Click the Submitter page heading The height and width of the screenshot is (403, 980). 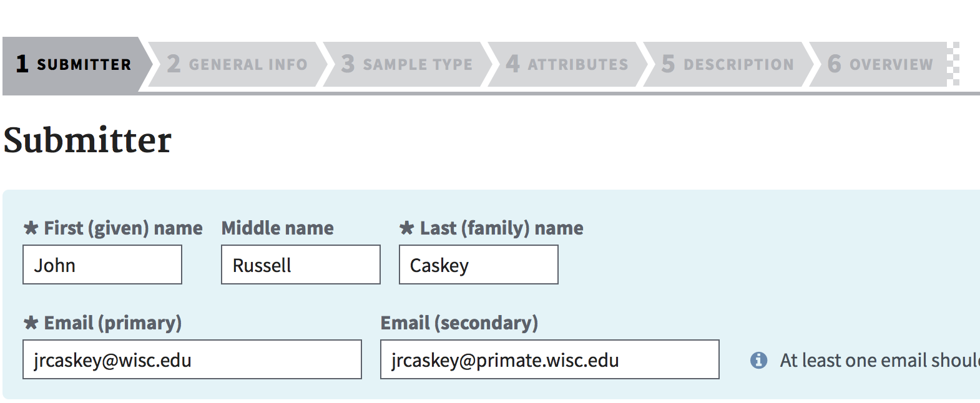[x=87, y=140]
